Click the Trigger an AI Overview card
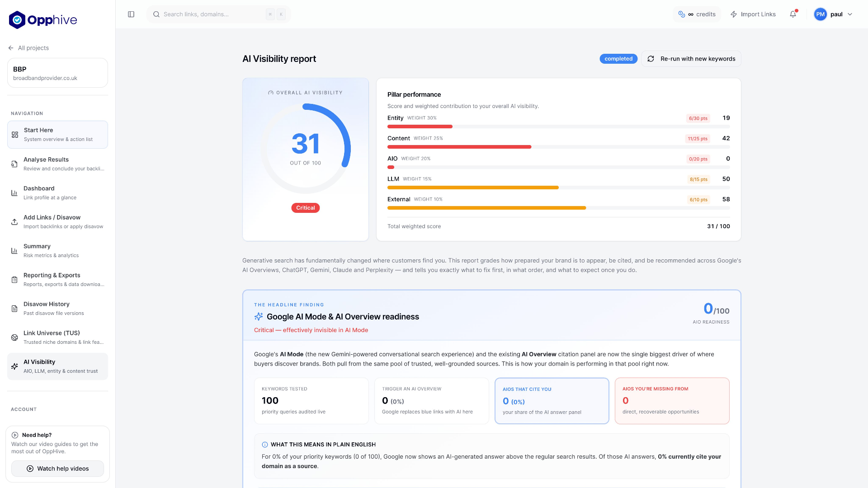Viewport: 868px width, 488px height. pos(432,401)
